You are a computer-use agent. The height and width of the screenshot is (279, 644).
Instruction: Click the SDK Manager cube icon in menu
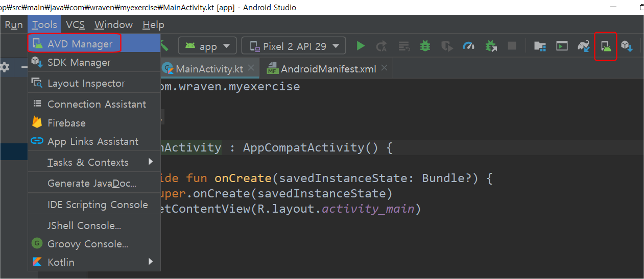click(x=37, y=62)
